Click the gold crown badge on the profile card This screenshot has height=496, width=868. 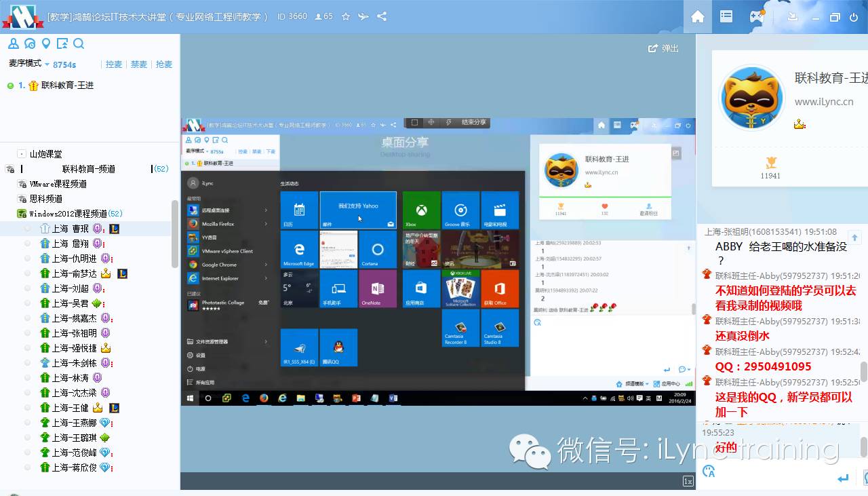800,125
